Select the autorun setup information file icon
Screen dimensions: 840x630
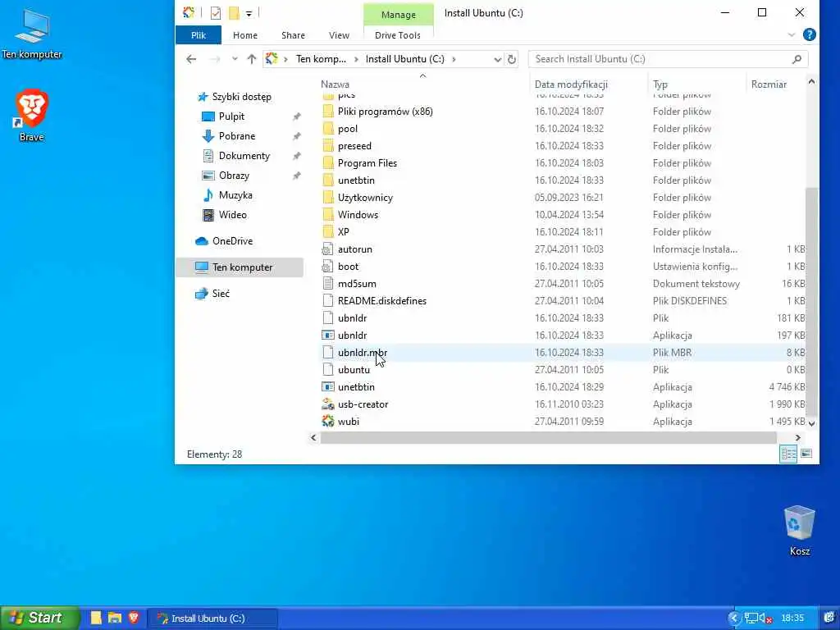point(328,249)
